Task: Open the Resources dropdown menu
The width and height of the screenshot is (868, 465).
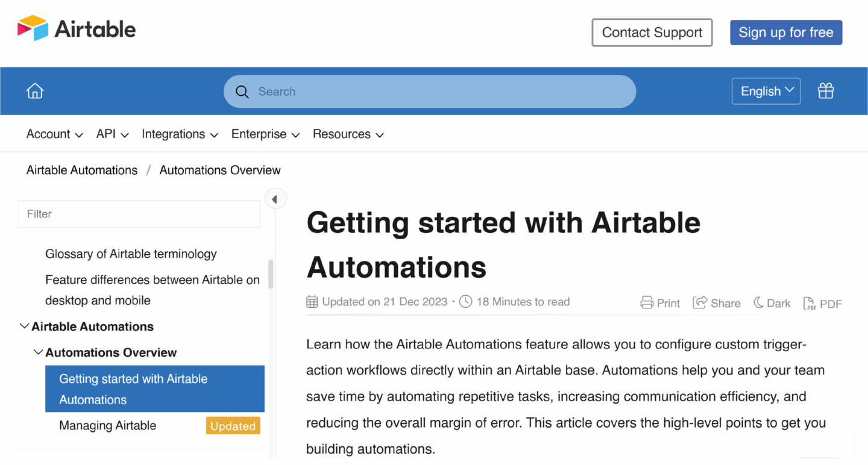Action: pyautogui.click(x=348, y=134)
